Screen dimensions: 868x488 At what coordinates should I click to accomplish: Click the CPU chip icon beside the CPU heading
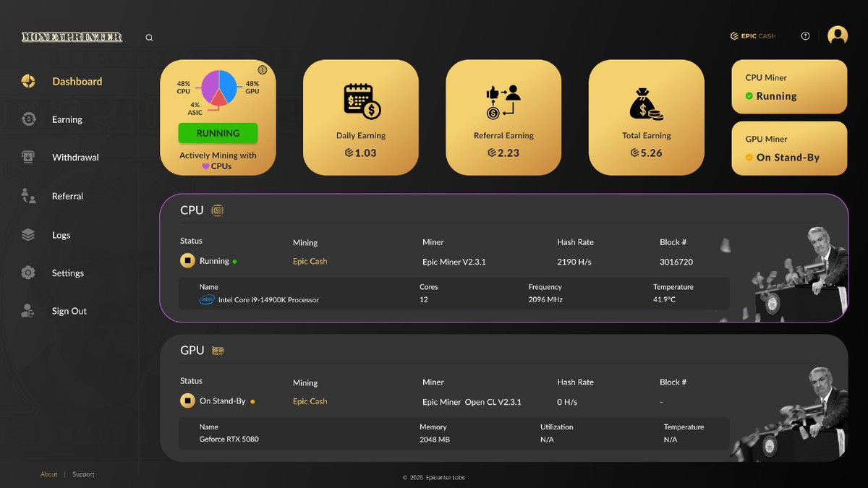point(218,210)
